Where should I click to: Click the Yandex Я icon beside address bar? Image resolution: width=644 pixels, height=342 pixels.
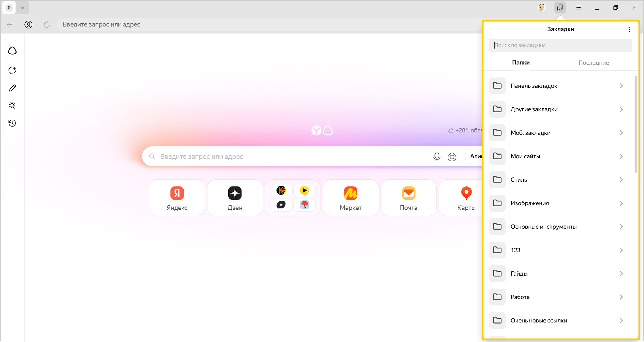click(28, 24)
